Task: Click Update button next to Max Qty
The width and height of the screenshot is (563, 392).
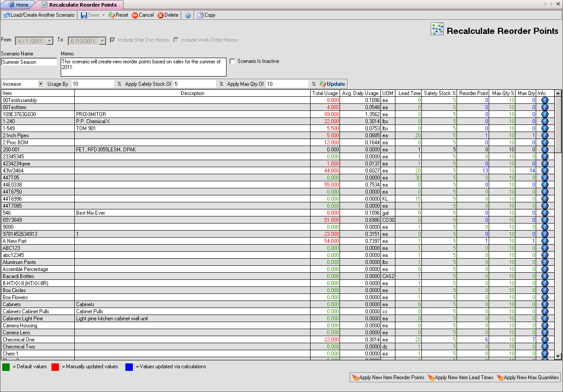Action: 333,84
